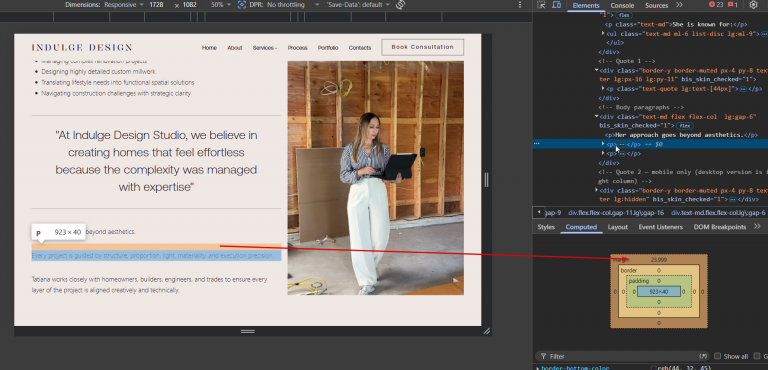
Task: Show more sidebar tabs after DOM Breakpoints
Action: (x=757, y=226)
